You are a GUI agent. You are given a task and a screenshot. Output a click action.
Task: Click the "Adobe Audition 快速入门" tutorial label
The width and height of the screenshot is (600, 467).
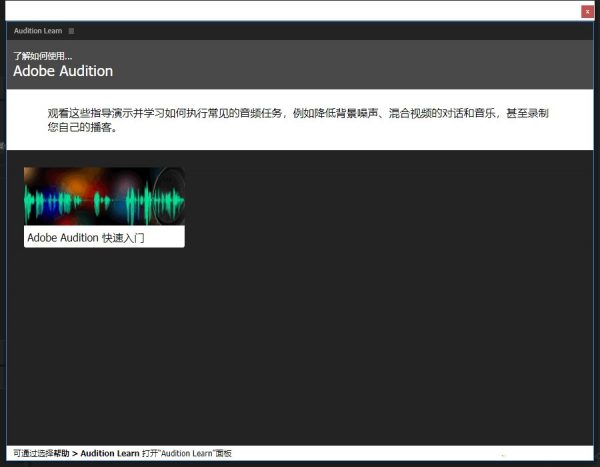pos(86,238)
